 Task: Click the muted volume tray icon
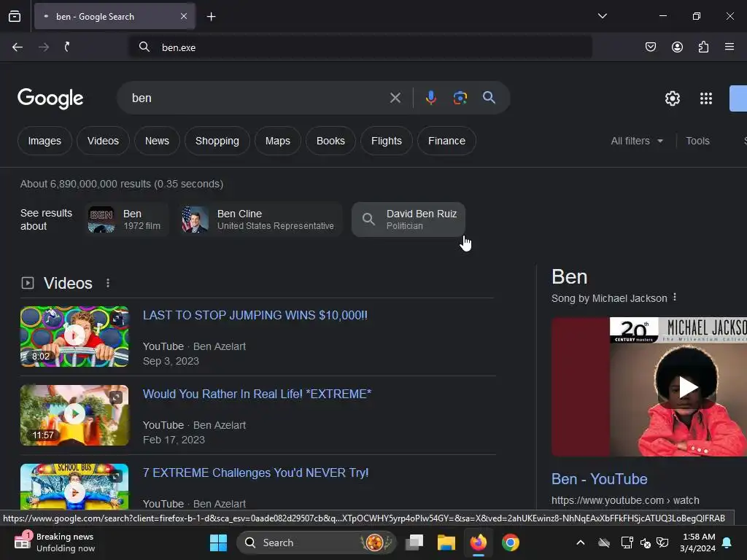point(646,542)
